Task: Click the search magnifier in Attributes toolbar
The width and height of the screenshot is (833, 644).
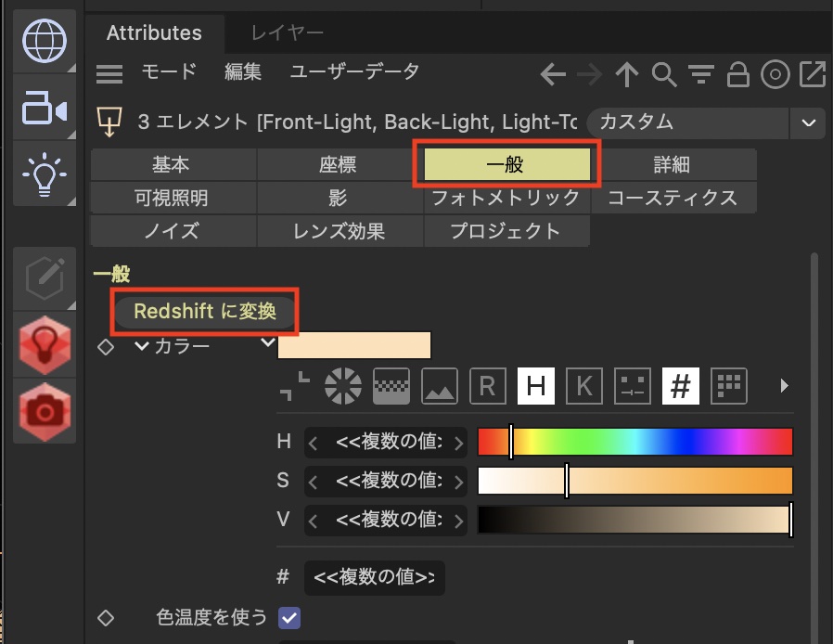Action: [x=664, y=74]
